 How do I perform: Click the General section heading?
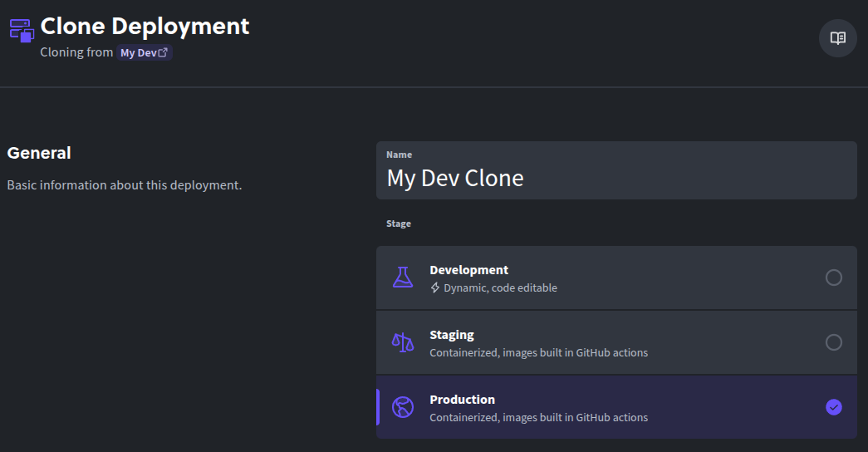[x=39, y=153]
